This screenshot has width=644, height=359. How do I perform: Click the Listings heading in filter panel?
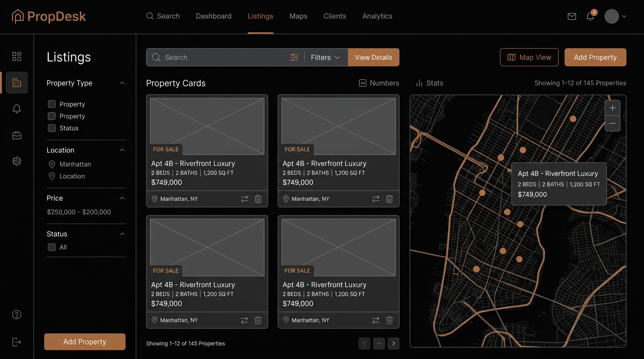69,57
